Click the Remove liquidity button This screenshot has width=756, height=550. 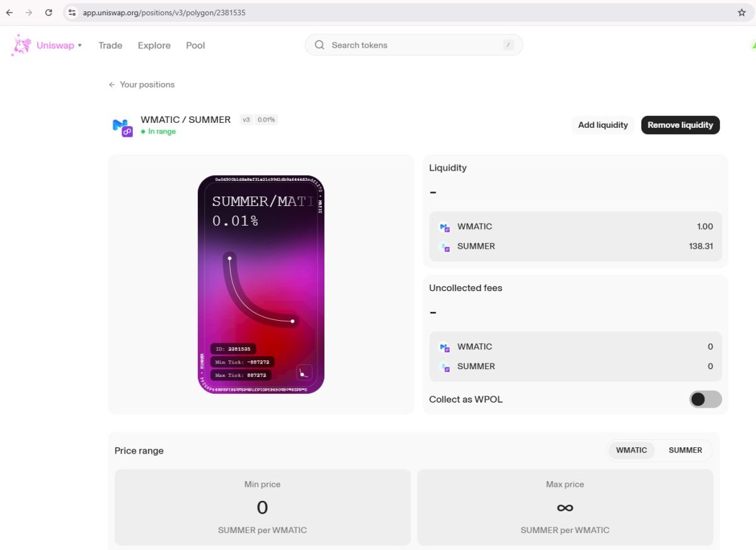pos(680,125)
